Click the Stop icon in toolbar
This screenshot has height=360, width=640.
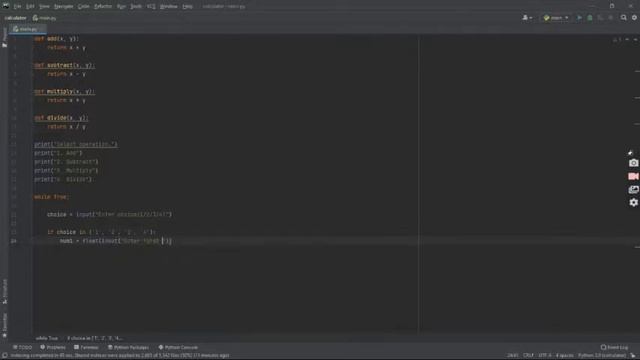(x=611, y=18)
